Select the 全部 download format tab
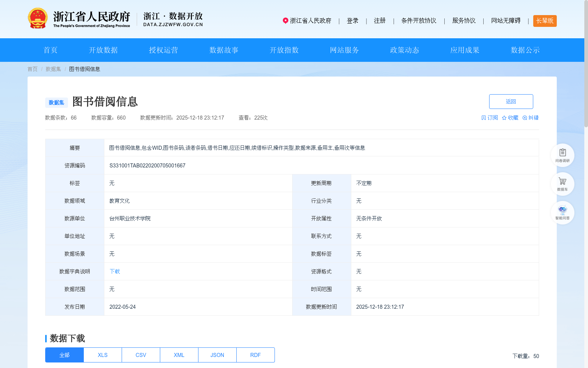588x368 pixels. coord(64,355)
